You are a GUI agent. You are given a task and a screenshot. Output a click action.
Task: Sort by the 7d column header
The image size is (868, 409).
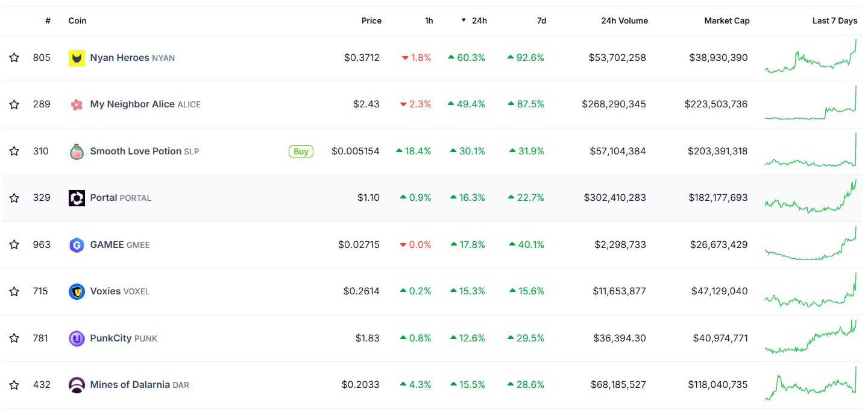pos(541,21)
